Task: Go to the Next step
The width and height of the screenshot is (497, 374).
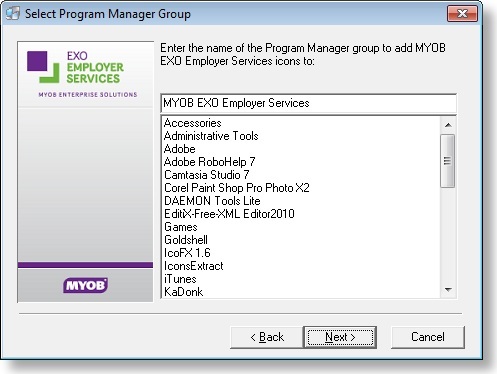Action: coord(340,337)
